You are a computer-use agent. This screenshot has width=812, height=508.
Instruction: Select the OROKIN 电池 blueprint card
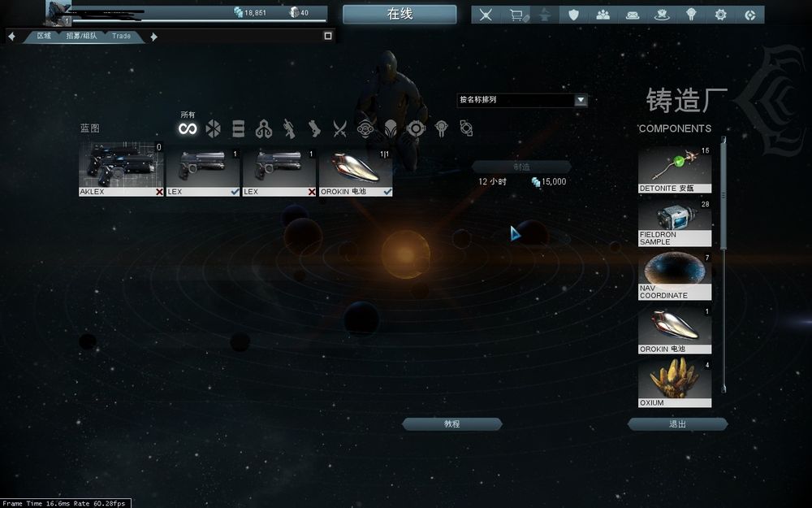click(356, 172)
